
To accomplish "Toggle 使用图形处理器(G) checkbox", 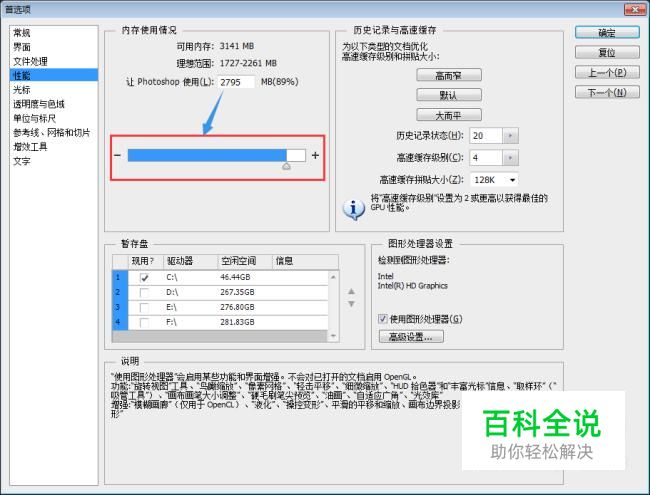I will click(x=383, y=319).
